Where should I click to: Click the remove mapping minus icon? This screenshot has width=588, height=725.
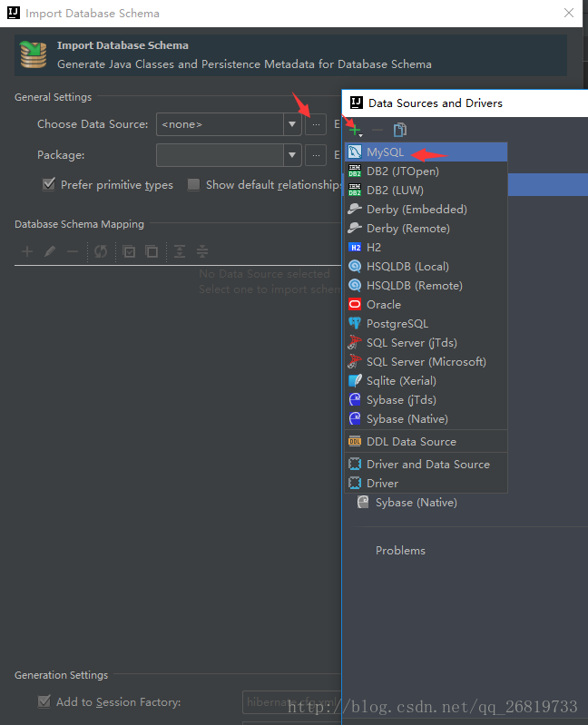click(x=73, y=251)
